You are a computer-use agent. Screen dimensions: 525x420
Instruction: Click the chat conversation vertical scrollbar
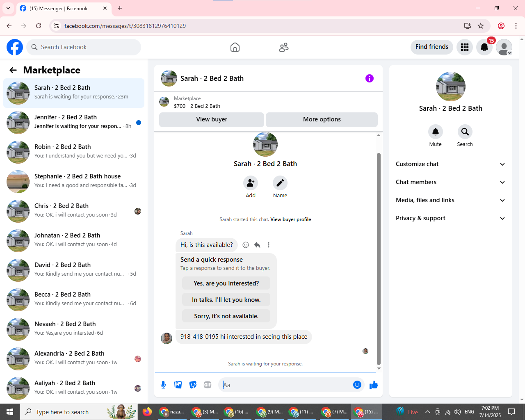pyautogui.click(x=379, y=258)
